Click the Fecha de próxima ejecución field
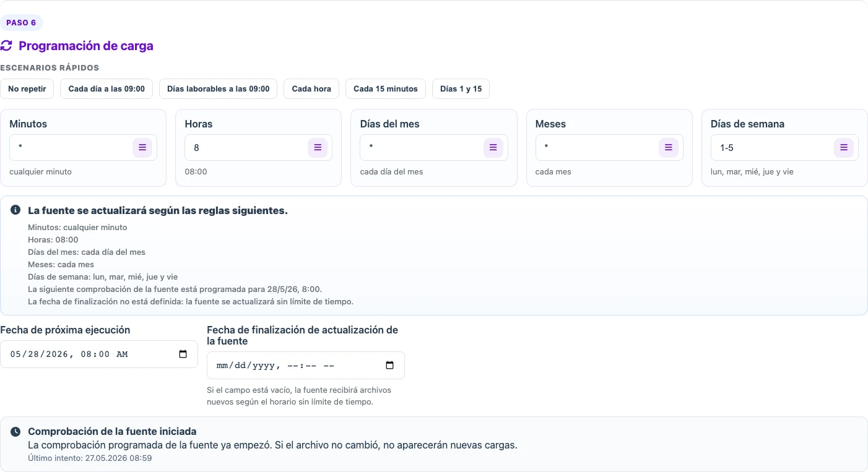Screen dimensions: 868x472 point(99,354)
